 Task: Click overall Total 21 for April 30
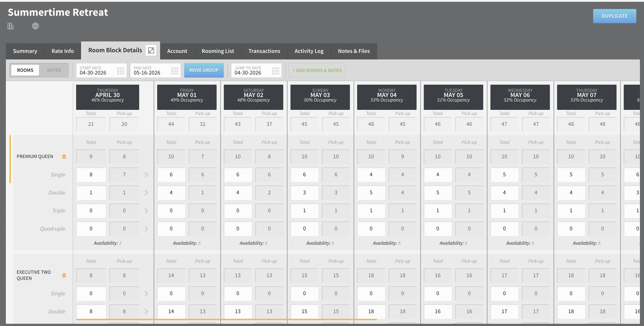tap(91, 124)
